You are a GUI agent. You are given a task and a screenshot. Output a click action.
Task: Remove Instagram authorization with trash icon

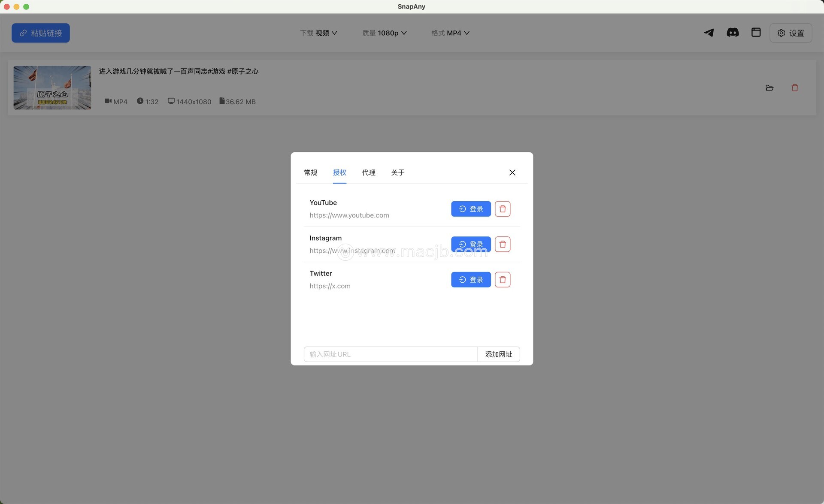point(503,244)
